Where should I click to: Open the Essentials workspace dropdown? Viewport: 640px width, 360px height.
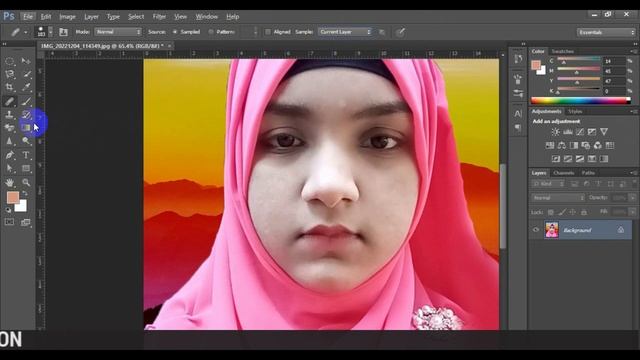[x=606, y=32]
